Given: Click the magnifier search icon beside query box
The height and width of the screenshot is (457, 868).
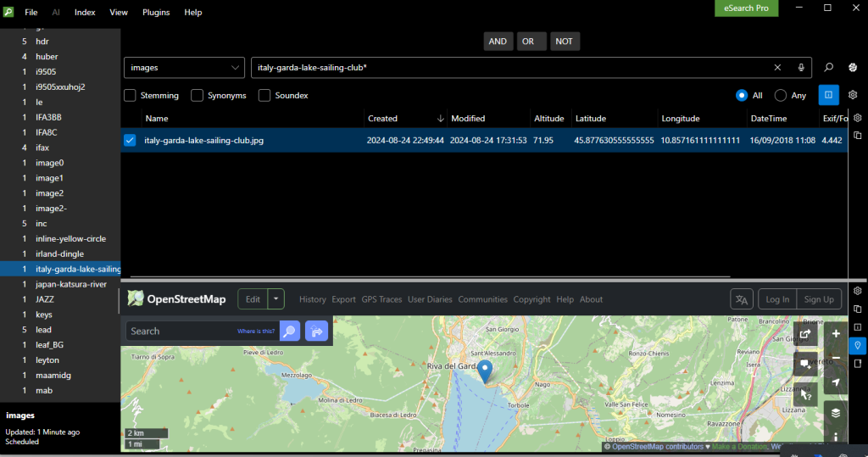Looking at the screenshot, I should coord(829,68).
